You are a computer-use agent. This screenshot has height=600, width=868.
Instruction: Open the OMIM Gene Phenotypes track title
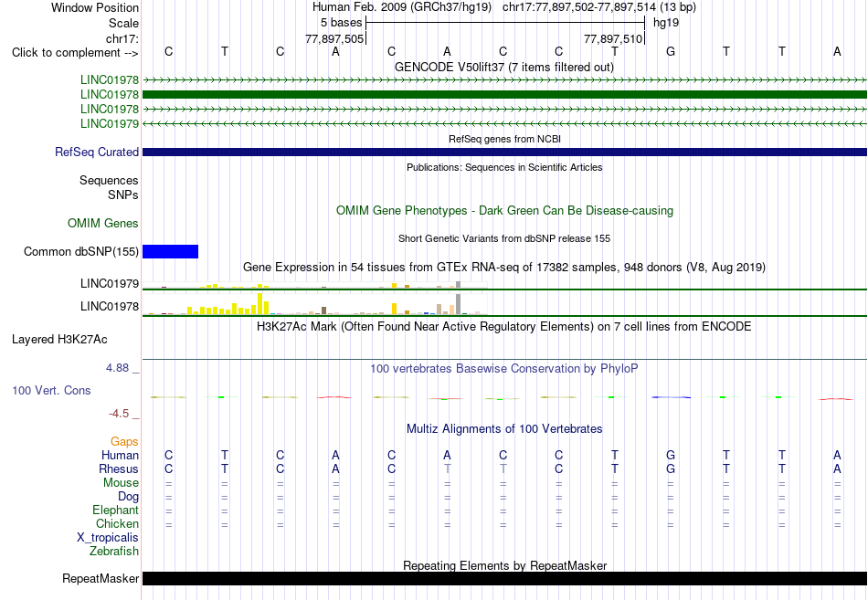504,210
